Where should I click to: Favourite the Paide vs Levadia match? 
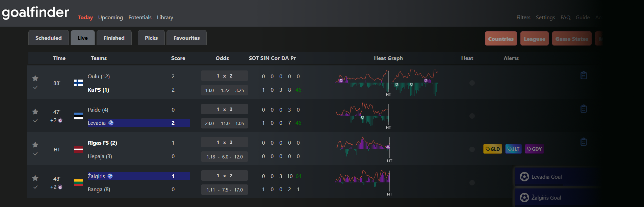pyautogui.click(x=35, y=112)
